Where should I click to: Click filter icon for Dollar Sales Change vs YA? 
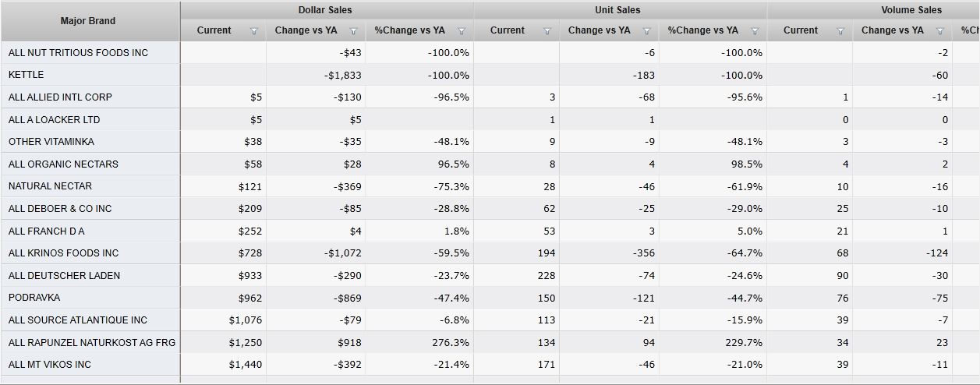[354, 31]
